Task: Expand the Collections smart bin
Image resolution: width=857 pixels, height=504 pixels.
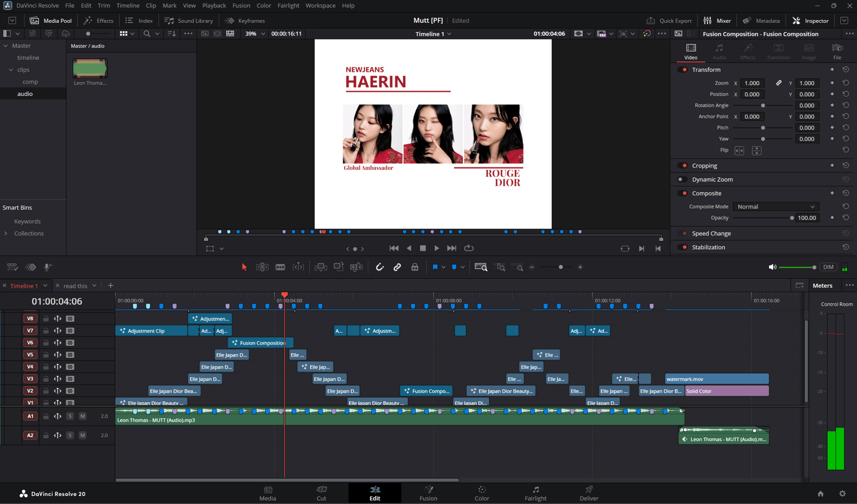Action: [6, 233]
